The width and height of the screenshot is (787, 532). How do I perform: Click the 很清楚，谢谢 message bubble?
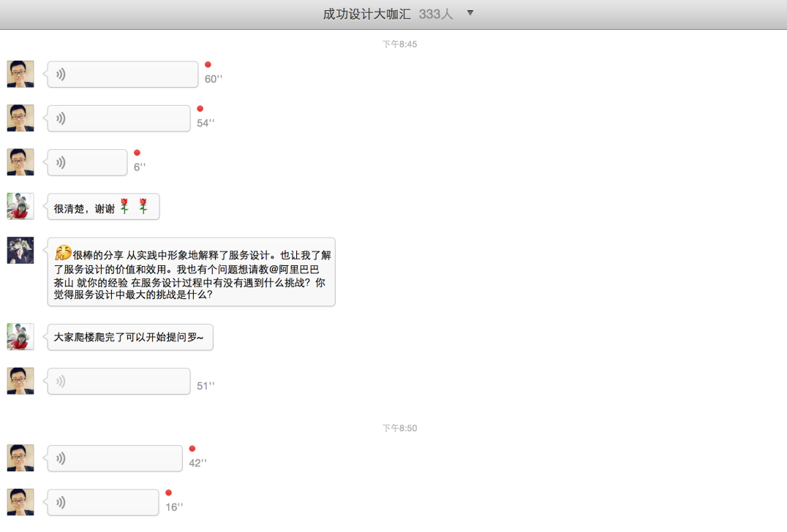tap(103, 207)
